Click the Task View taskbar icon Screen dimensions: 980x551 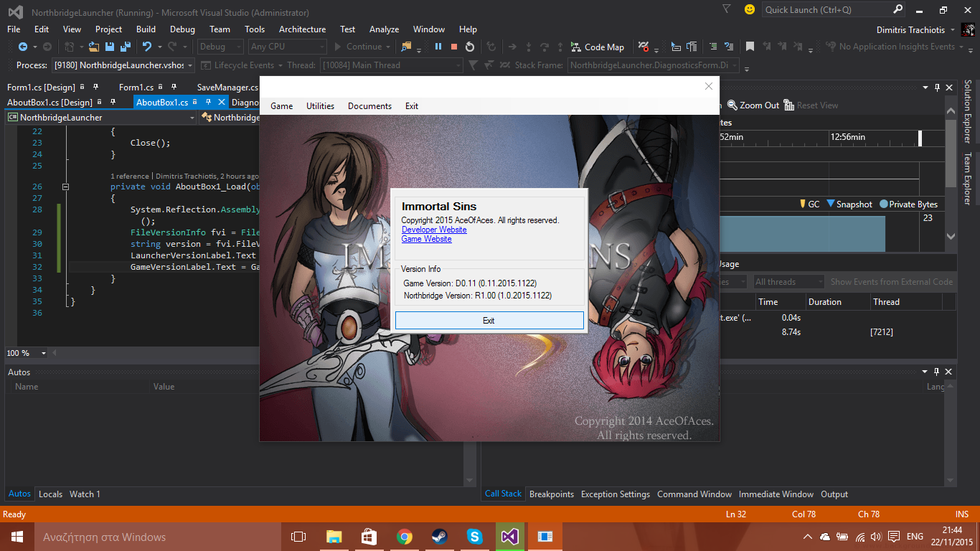click(298, 537)
